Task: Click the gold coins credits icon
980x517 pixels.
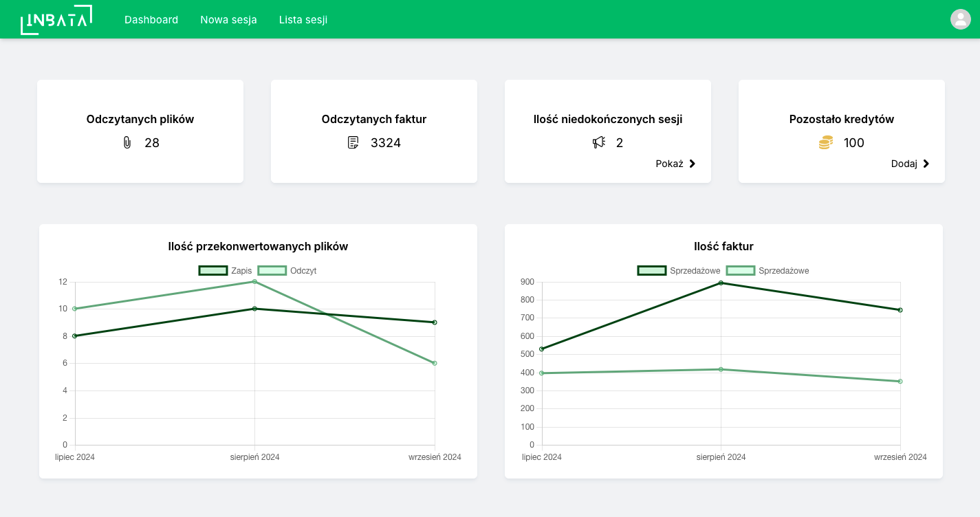Action: click(825, 142)
